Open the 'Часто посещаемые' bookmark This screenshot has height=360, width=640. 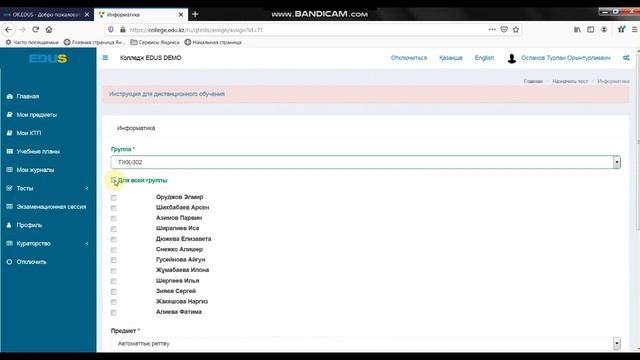(32, 42)
